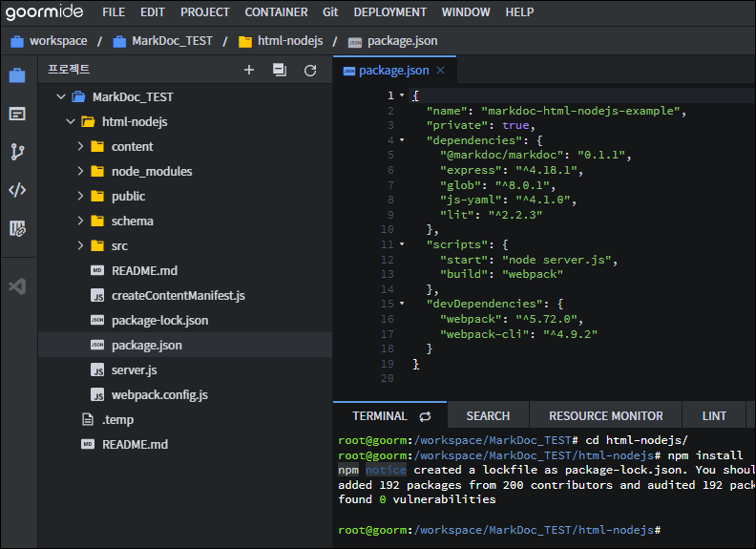The height and width of the screenshot is (549, 756).
Task: Switch to the RESOURCE MONITOR tab
Action: [605, 416]
